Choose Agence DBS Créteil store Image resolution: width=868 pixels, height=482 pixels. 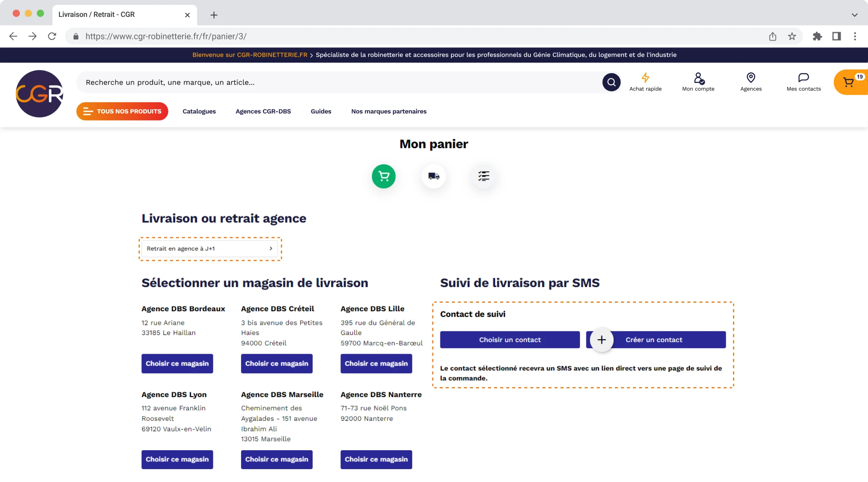(x=277, y=363)
